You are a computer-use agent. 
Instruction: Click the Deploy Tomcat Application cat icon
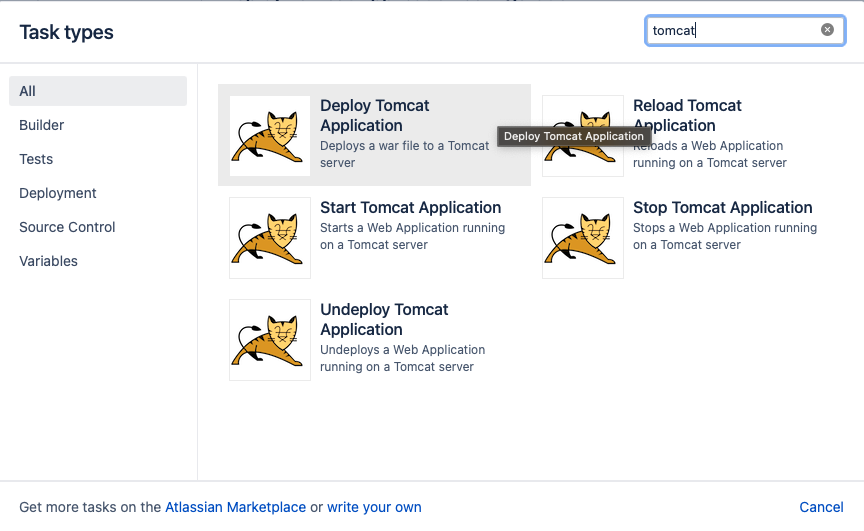270,136
